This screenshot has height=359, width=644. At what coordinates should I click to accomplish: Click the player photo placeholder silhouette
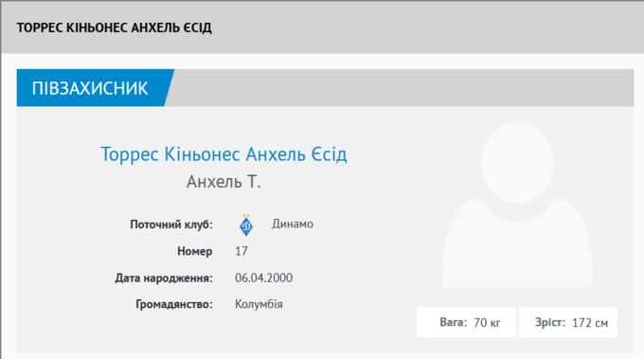(x=517, y=205)
